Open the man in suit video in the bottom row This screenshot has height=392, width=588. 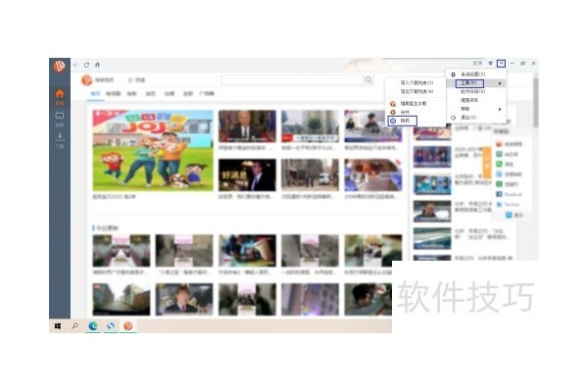(x=184, y=299)
